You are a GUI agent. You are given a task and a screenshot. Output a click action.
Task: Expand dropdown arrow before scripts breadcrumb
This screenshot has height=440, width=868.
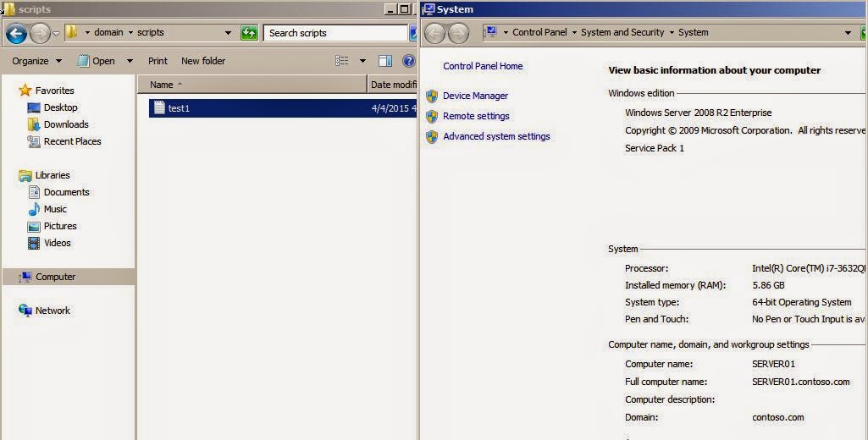pos(130,33)
